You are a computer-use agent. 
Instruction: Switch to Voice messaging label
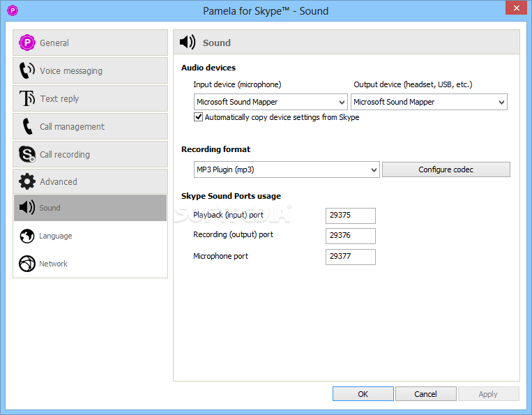71,71
